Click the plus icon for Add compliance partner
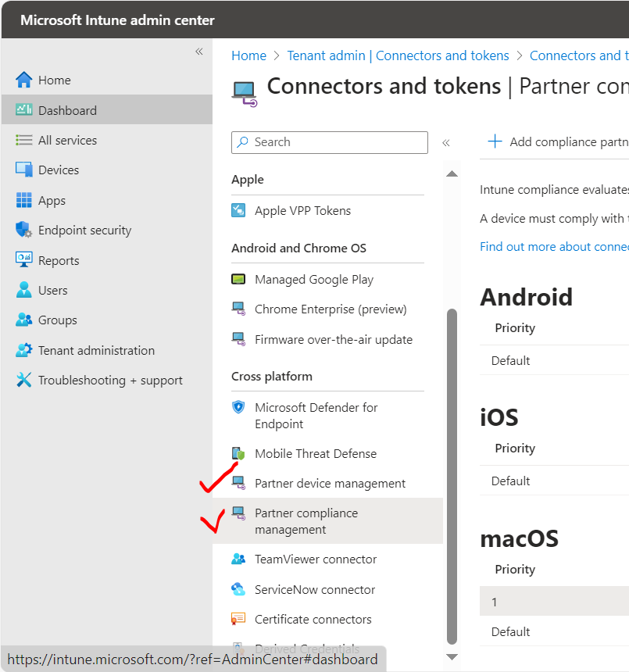Screen dimensions: 629x672 click(x=495, y=141)
